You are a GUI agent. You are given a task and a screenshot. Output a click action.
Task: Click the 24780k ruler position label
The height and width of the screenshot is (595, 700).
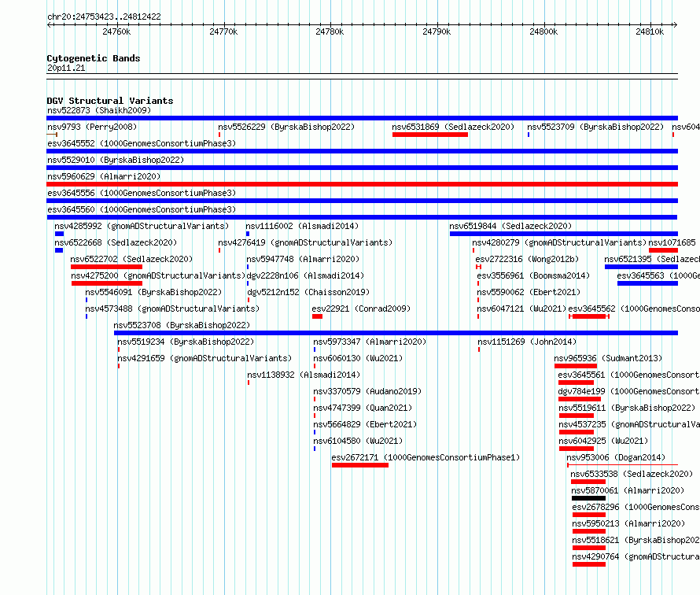click(x=330, y=31)
